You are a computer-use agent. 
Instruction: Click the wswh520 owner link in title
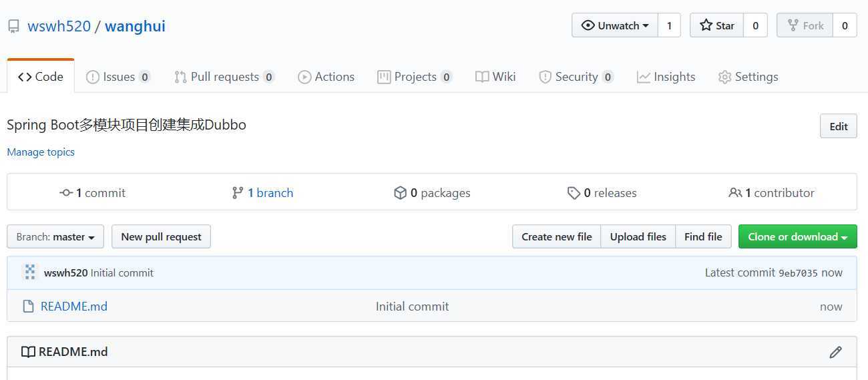pos(59,27)
